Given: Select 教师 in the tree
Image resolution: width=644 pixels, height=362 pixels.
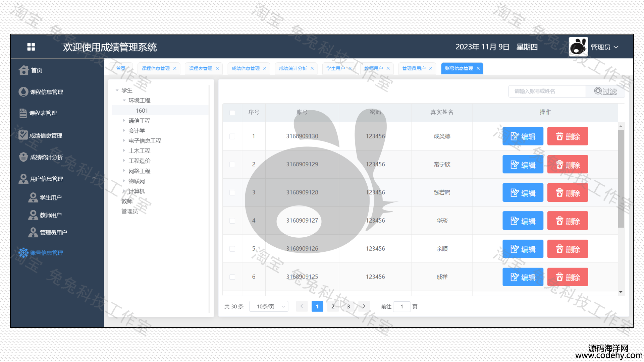Looking at the screenshot, I should [x=127, y=201].
